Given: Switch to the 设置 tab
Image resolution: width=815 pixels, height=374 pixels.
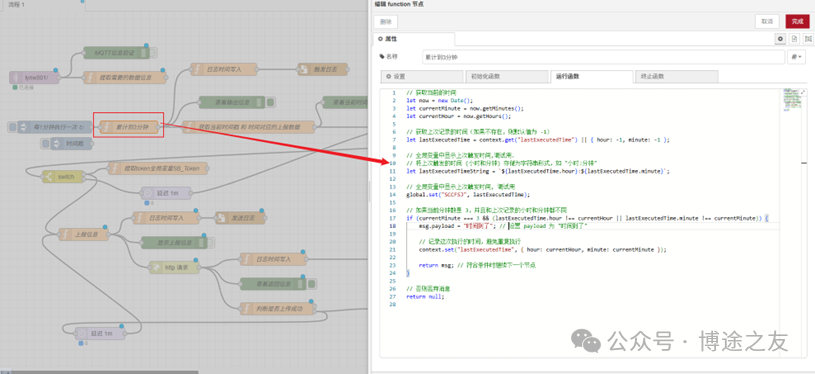Looking at the screenshot, I should click(x=422, y=76).
